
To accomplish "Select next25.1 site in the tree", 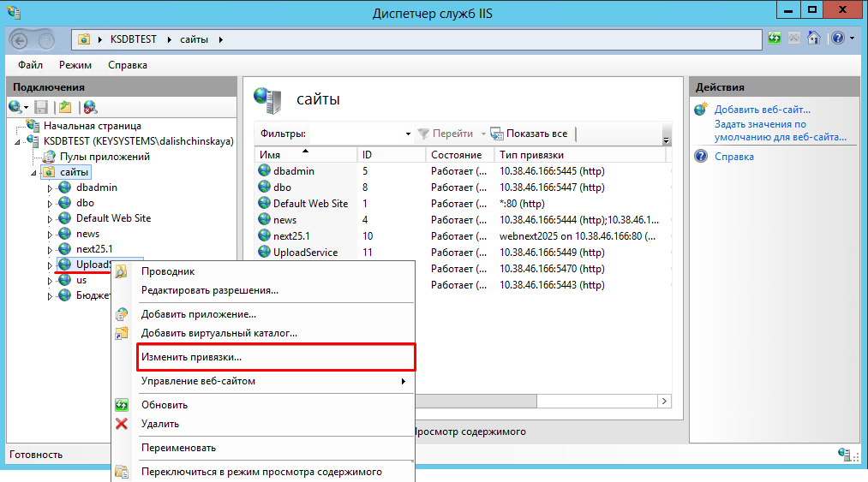I will point(94,249).
